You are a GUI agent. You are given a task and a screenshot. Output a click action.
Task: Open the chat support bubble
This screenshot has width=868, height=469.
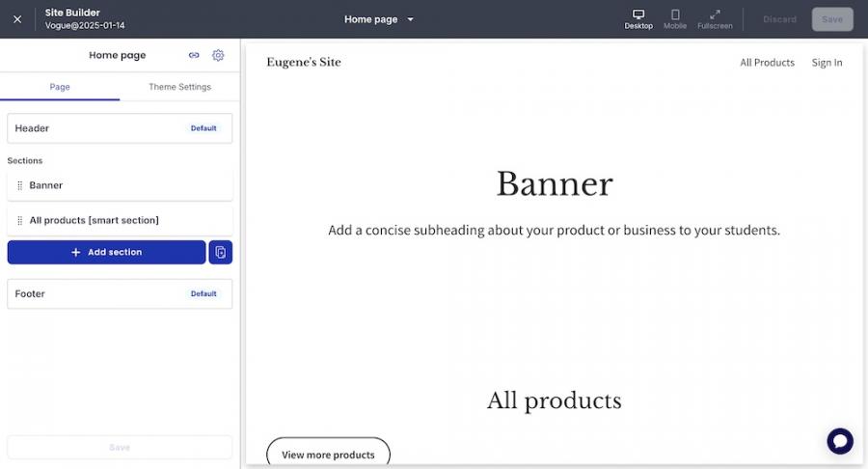840,441
